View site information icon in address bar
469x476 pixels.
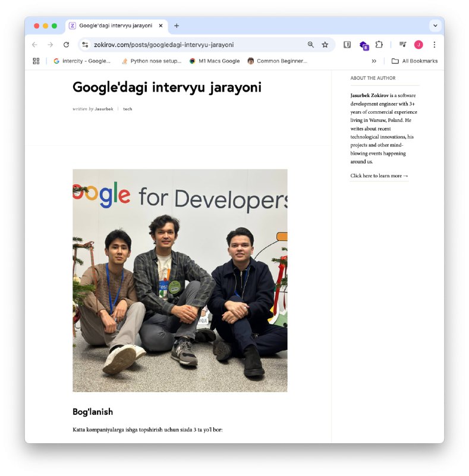point(85,45)
